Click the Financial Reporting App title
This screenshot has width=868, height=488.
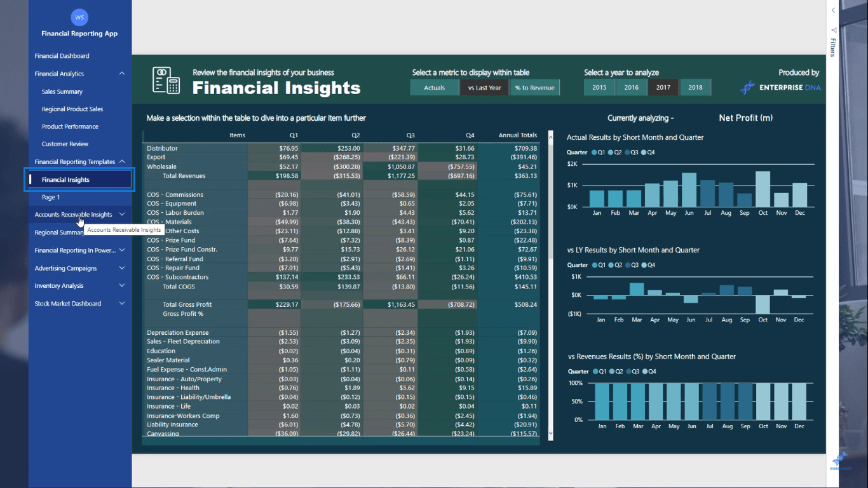coord(79,34)
